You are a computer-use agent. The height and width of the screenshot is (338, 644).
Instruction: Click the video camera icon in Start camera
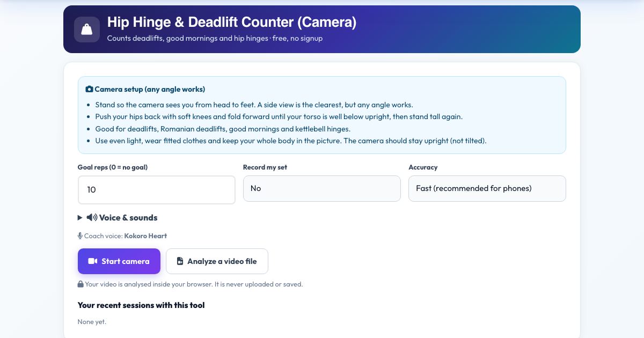(93, 261)
